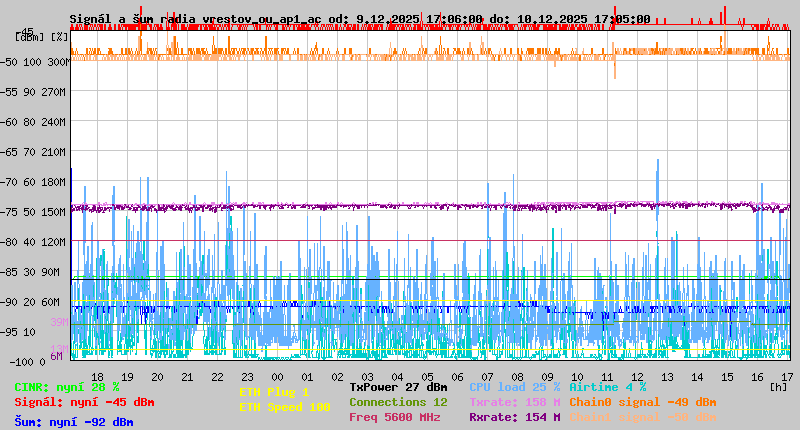This screenshot has height=430, width=800.
Task: Click the '18' hour tick label
Action: [97, 377]
